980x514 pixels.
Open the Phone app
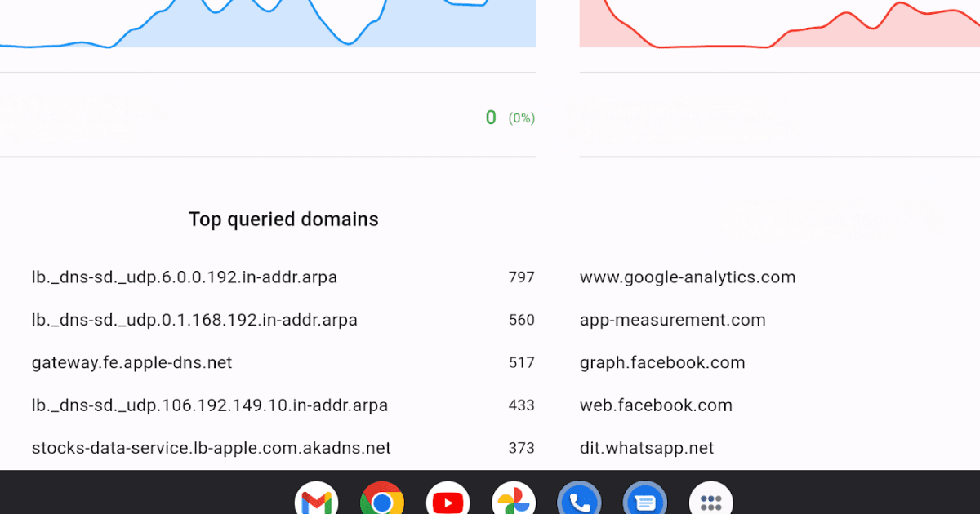579,498
